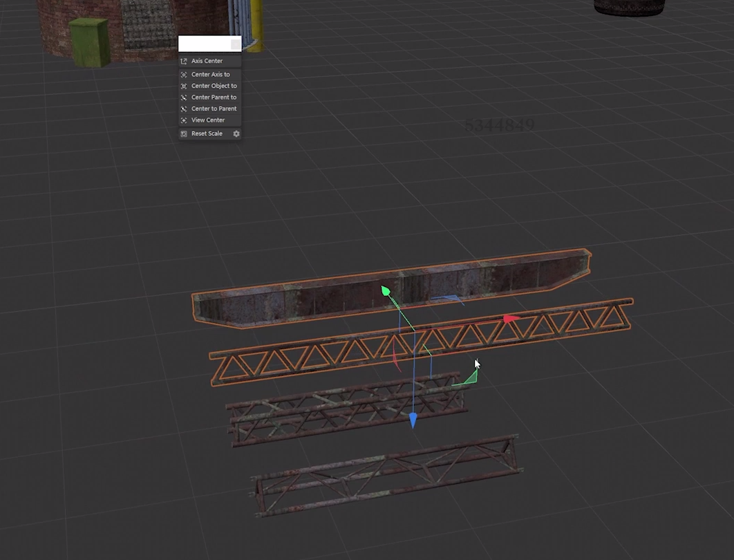Click the blue downward axis arrow handle
This screenshot has width=734, height=560.
coord(413,420)
